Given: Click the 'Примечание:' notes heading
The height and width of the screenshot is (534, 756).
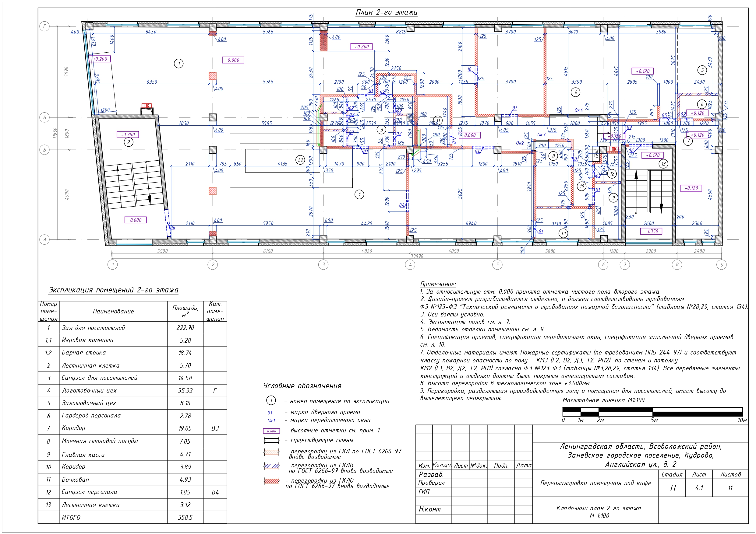Looking at the screenshot, I should (438, 284).
